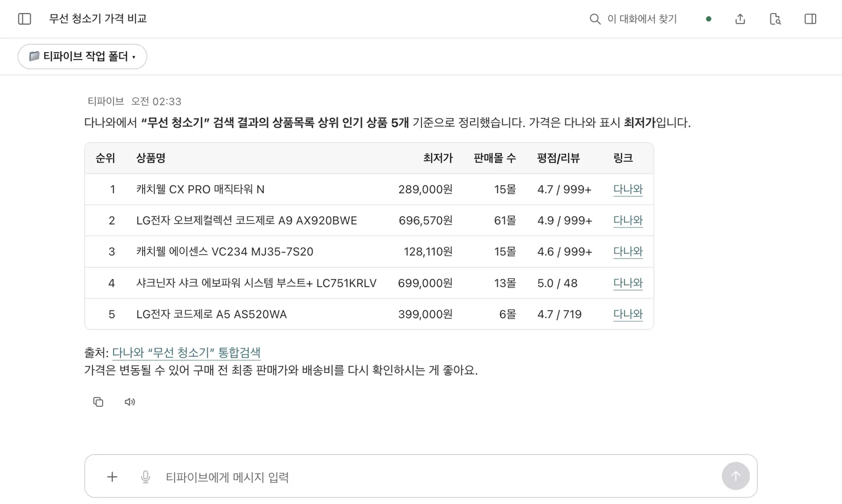Click the 699,000원 price cell
This screenshot has width=842, height=504.
click(425, 283)
